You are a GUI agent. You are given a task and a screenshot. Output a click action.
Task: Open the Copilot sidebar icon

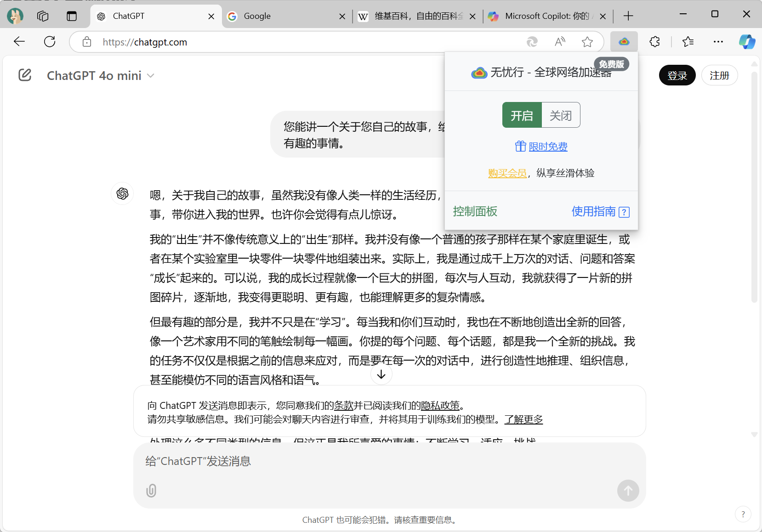pos(747,42)
